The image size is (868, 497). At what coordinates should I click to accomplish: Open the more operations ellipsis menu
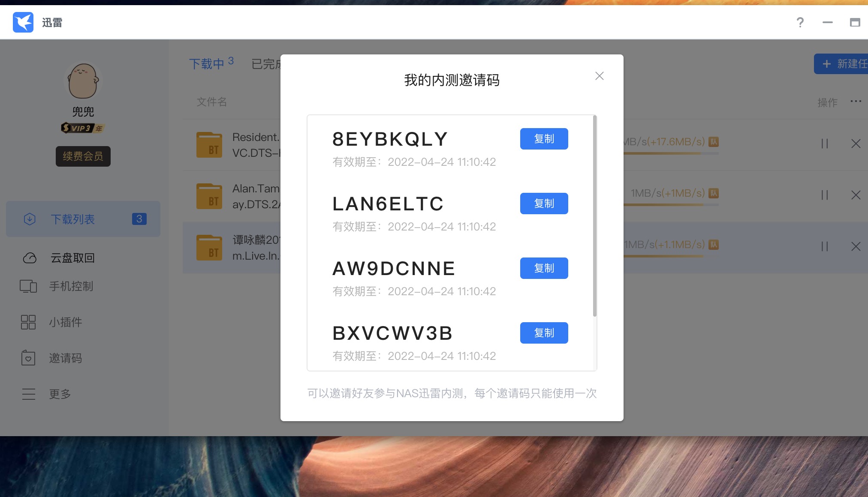[856, 102]
